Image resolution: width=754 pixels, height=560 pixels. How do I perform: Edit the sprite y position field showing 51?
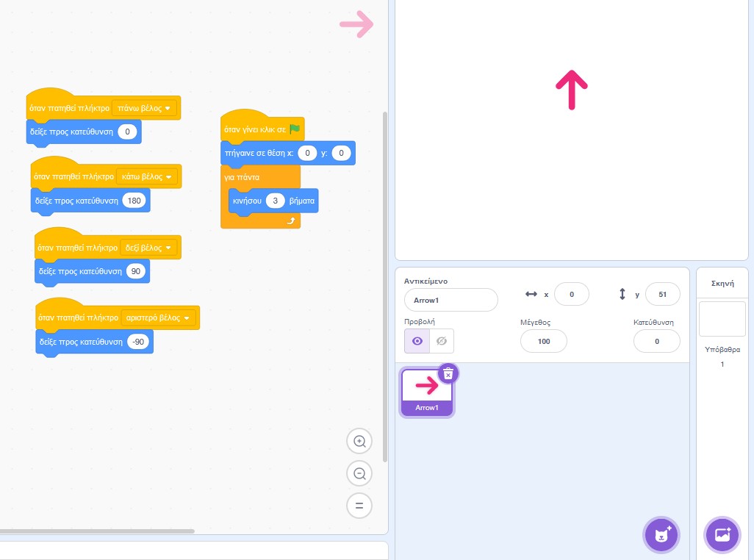(662, 294)
